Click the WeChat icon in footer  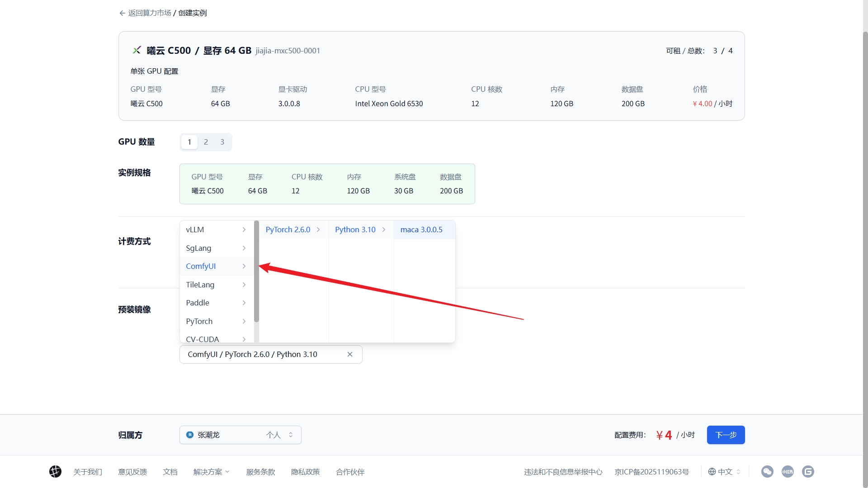(767, 472)
